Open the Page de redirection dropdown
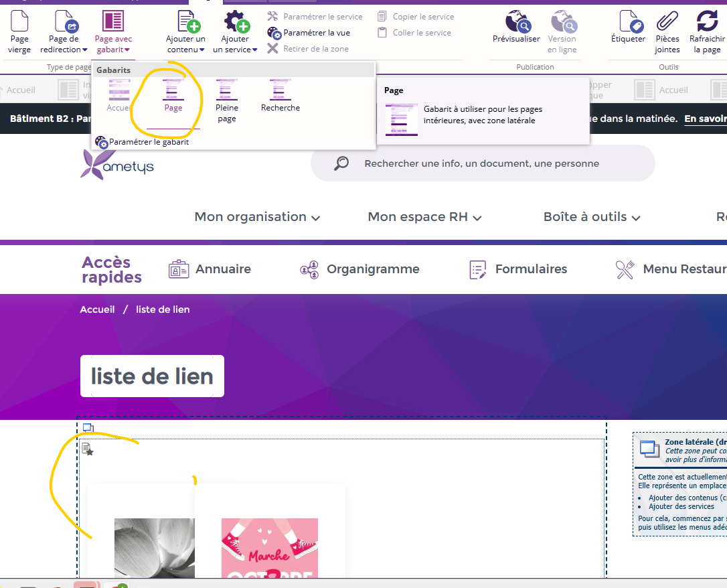 click(x=64, y=44)
